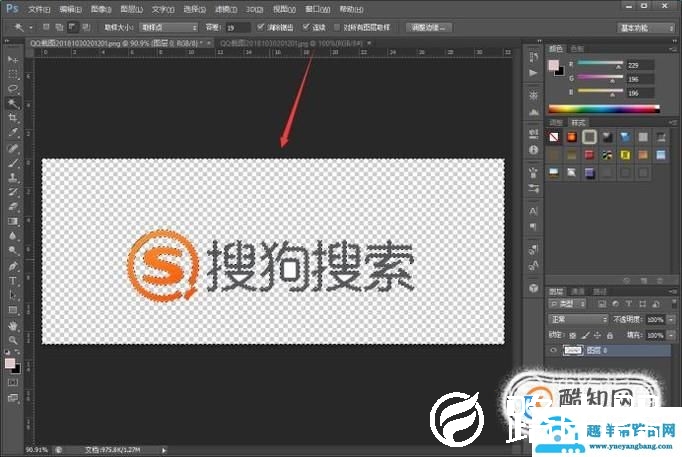Toggle the 连续 contiguous checkbox
Viewport: 682px width, 457px height.
[306, 27]
